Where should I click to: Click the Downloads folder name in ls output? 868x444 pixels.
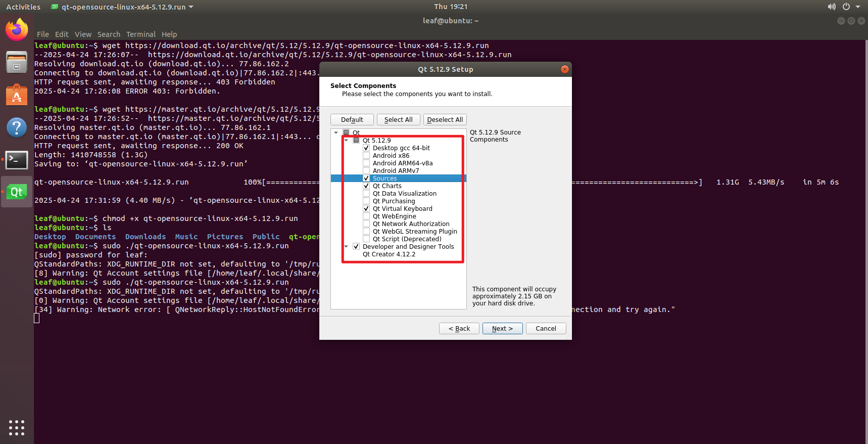pyautogui.click(x=146, y=237)
